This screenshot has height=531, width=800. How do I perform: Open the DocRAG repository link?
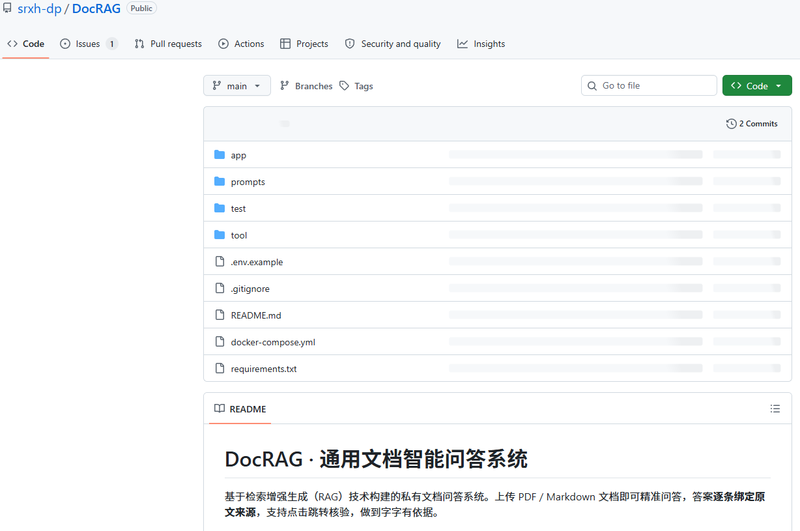[96, 9]
